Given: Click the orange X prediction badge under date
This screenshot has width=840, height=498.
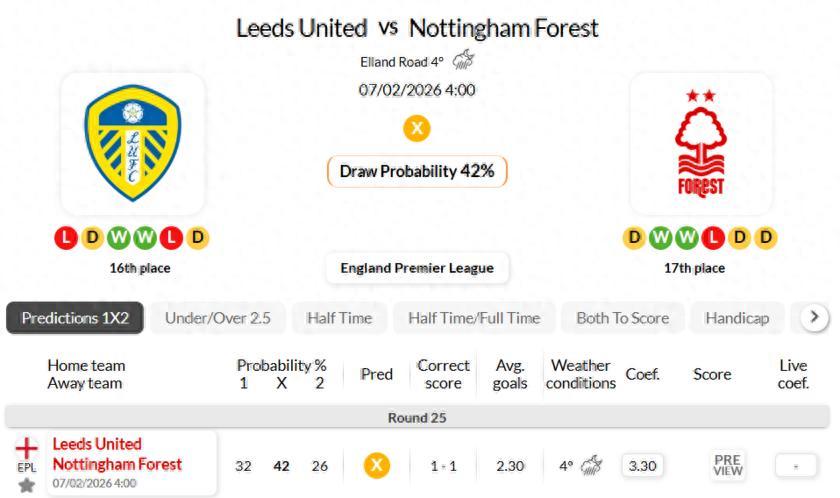Looking at the screenshot, I should (x=417, y=128).
